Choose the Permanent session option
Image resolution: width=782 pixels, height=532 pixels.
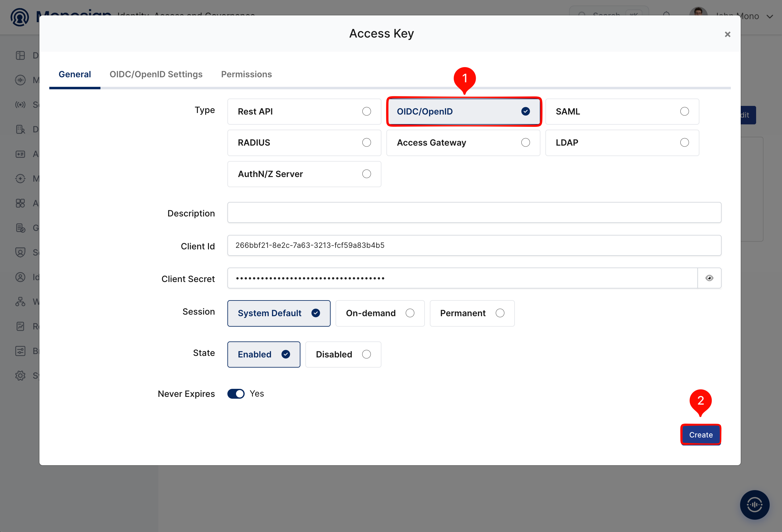click(x=472, y=313)
